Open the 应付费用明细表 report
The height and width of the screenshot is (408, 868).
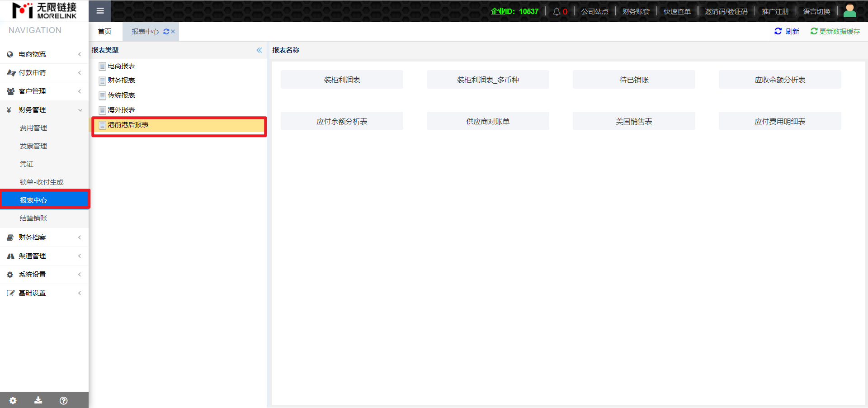[780, 121]
